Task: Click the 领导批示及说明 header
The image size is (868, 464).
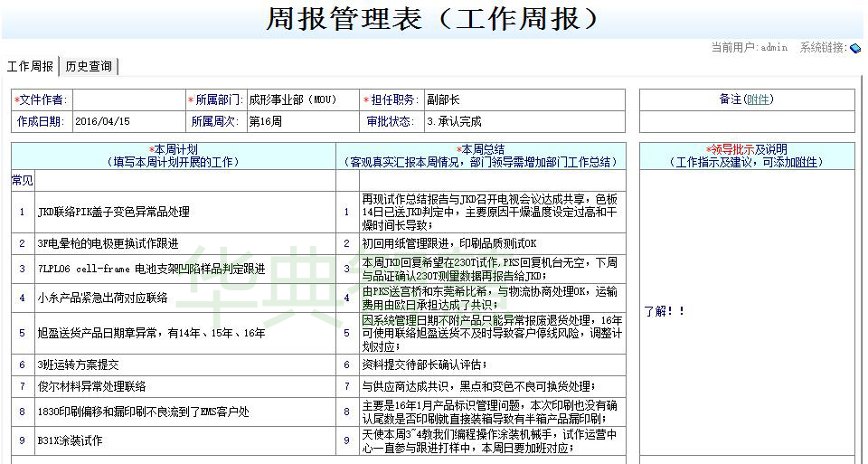Action: click(x=747, y=156)
